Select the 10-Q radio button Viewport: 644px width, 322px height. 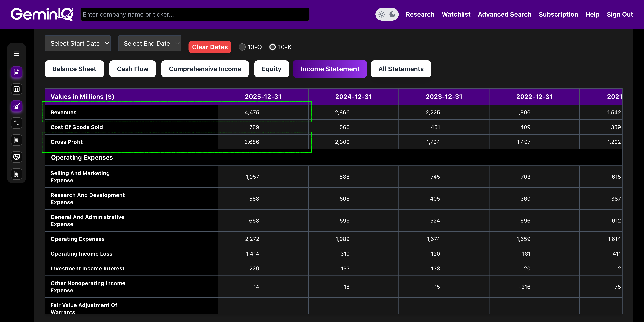point(242,47)
